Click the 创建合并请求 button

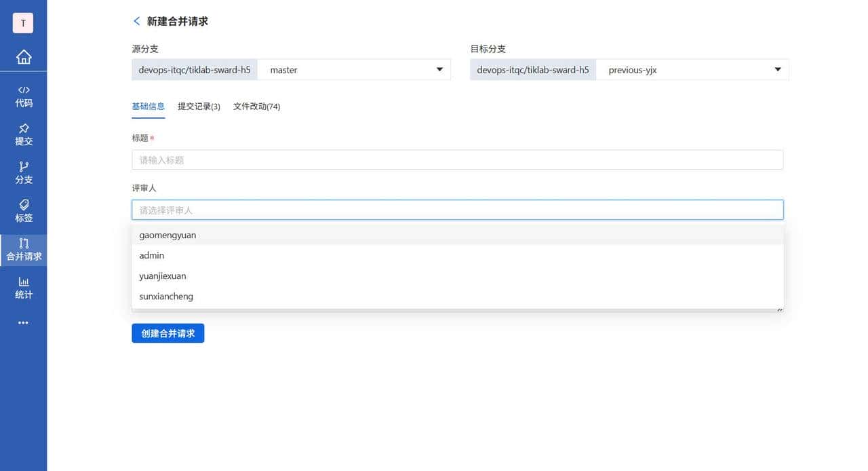[167, 333]
